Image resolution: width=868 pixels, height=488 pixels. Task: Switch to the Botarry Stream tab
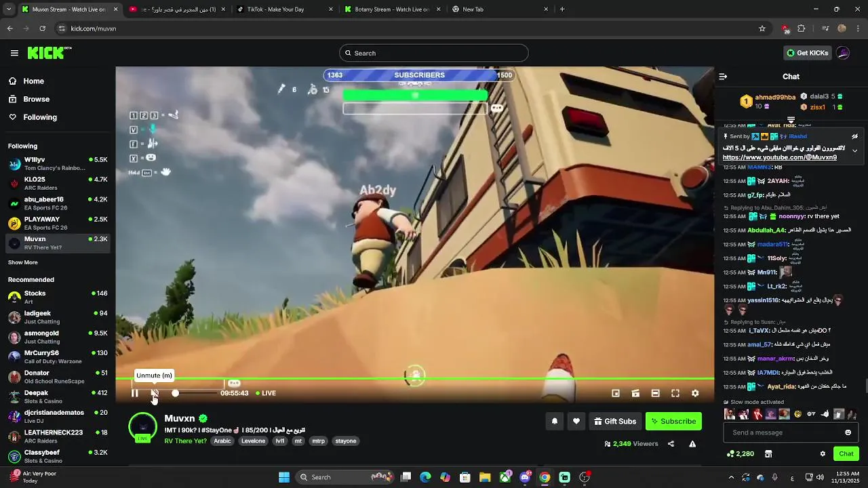point(393,9)
